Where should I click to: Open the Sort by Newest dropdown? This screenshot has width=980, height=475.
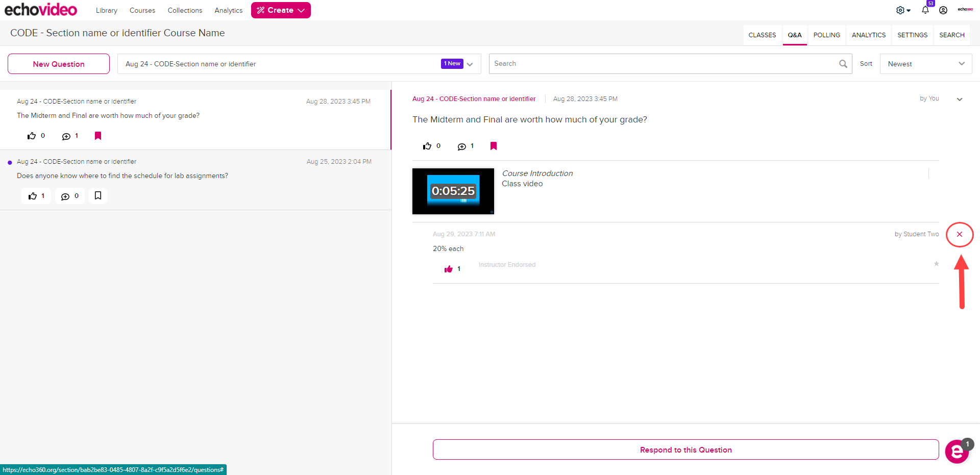pyautogui.click(x=925, y=64)
